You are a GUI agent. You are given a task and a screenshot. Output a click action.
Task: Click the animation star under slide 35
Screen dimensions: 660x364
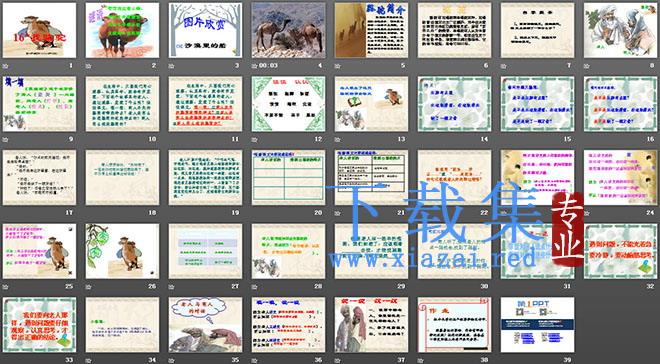coord(172,361)
